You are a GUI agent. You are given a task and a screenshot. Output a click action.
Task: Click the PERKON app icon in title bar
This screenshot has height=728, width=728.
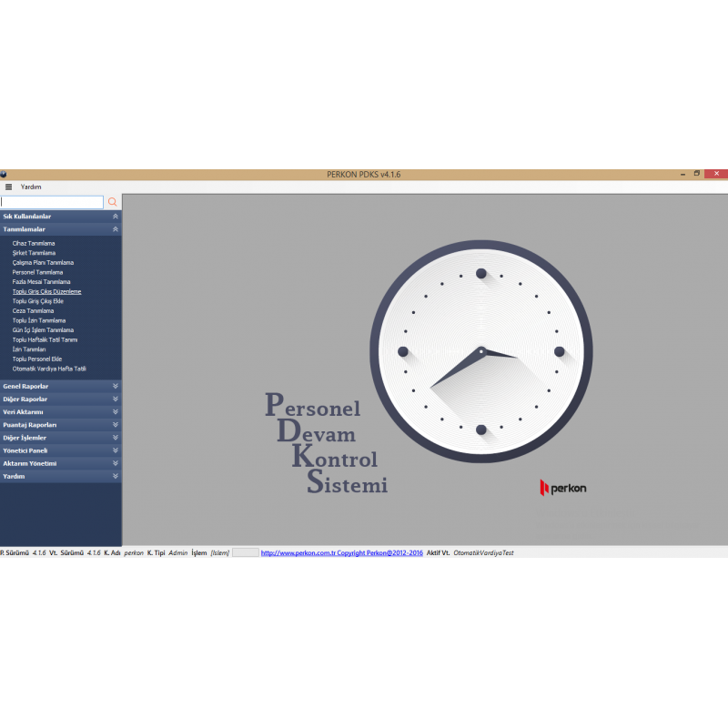(x=4, y=175)
